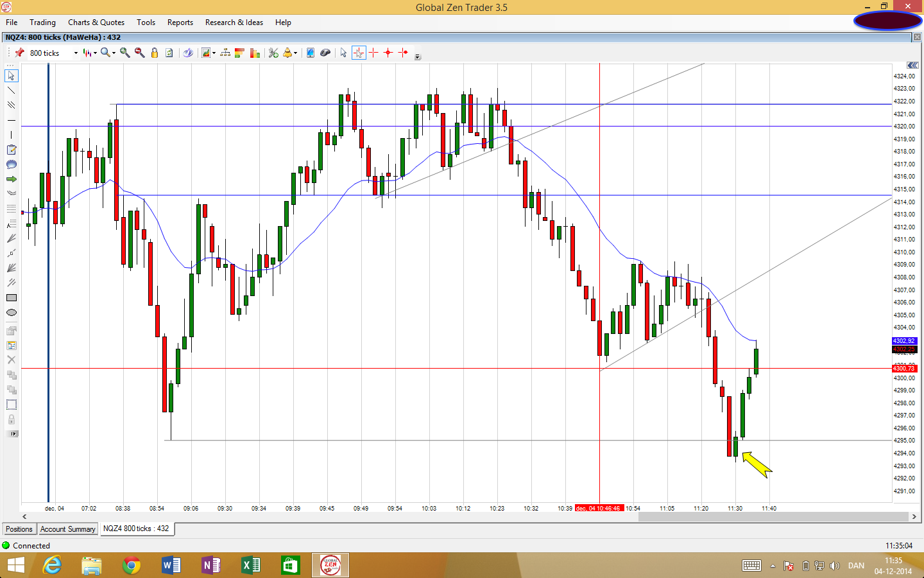The width and height of the screenshot is (924, 578).
Task: Click the red-yellow-green stacked bars icon
Action: 240,53
